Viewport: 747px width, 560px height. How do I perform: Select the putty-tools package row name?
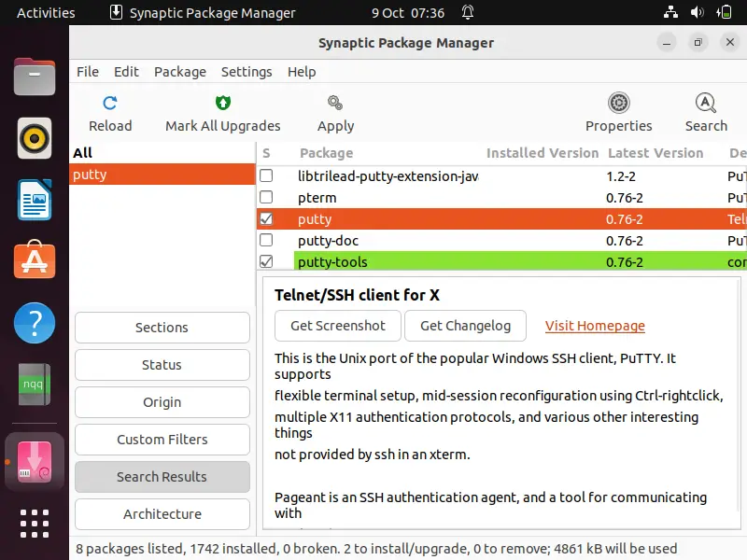coord(332,262)
